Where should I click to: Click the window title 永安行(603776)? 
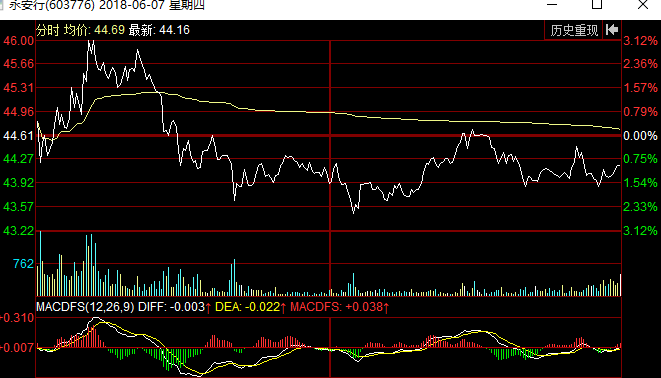pyautogui.click(x=52, y=5)
